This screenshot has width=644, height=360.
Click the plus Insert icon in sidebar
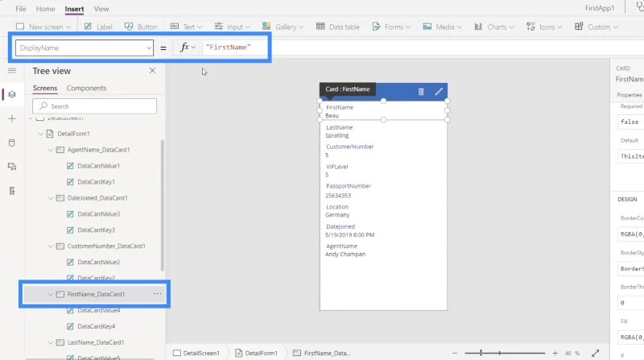coord(12,118)
